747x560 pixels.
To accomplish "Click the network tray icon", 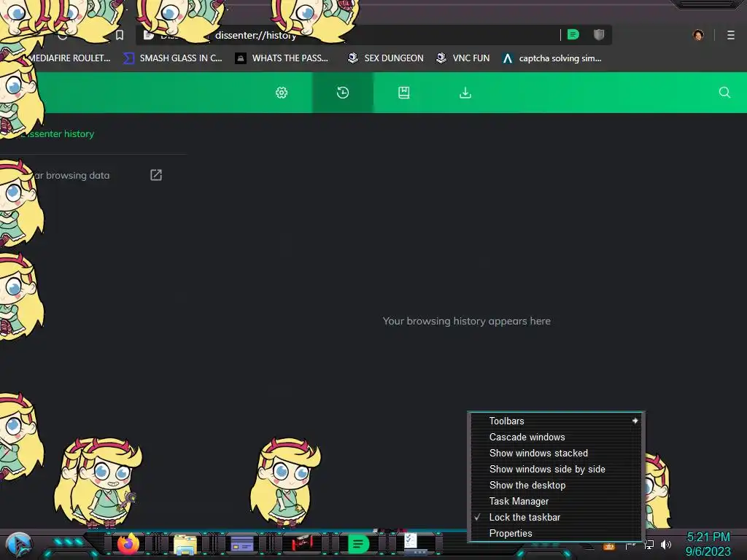I will pyautogui.click(x=649, y=544).
